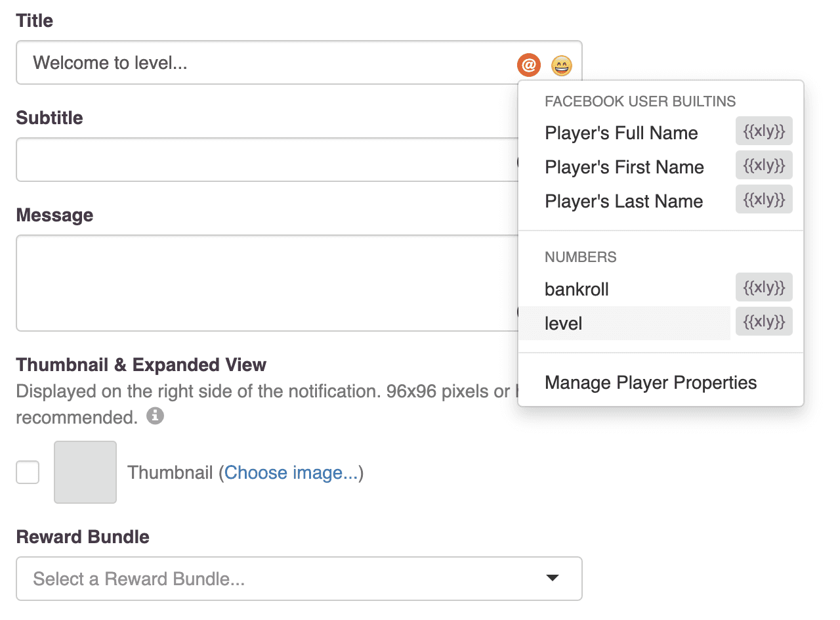840x620 pixels.
Task: Choose level under the NUMBERS section
Action: [x=564, y=323]
